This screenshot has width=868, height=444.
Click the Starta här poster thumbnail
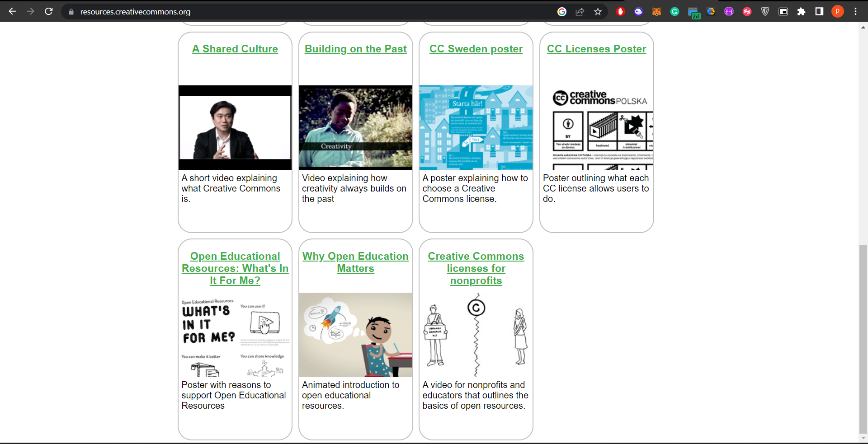476,127
